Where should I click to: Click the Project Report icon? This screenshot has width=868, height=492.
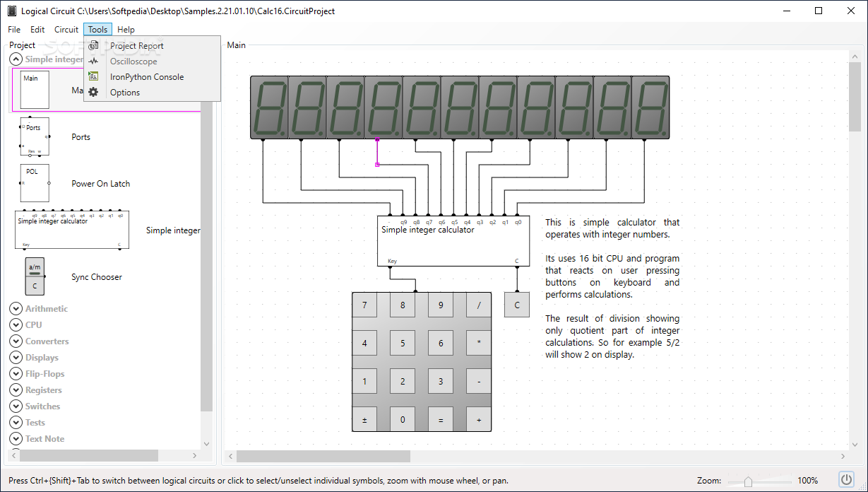pos(93,46)
